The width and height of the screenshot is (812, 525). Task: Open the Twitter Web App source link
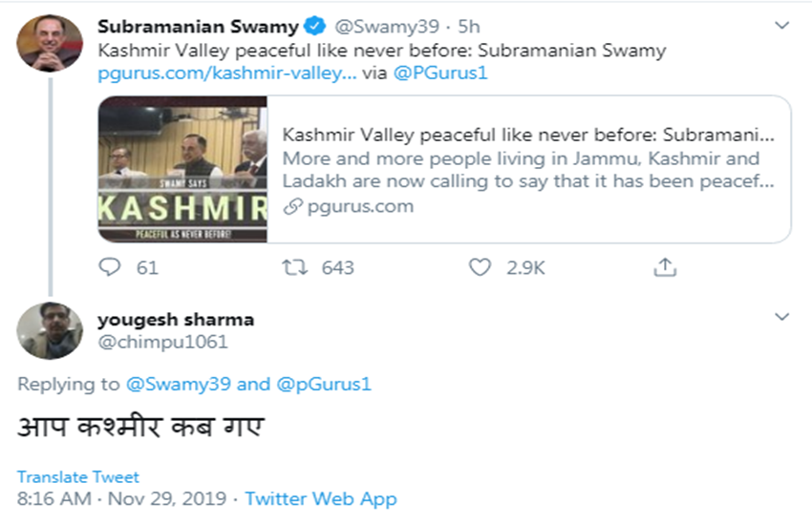click(321, 498)
